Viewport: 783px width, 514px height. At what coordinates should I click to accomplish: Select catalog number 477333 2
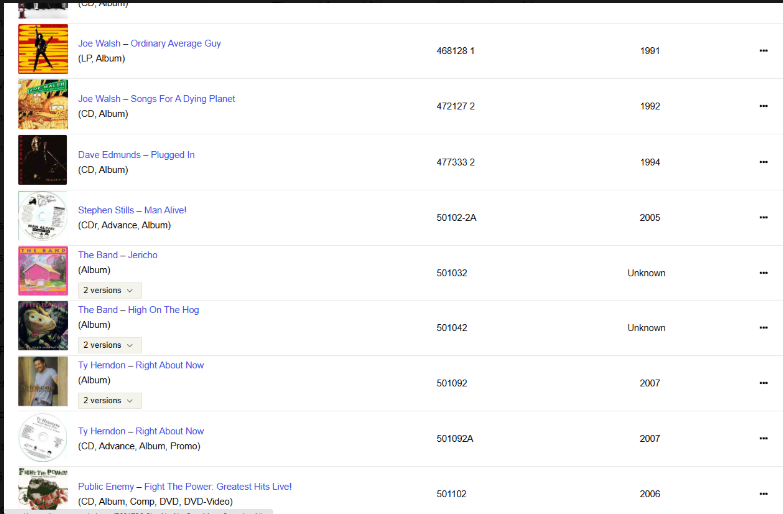[455, 162]
